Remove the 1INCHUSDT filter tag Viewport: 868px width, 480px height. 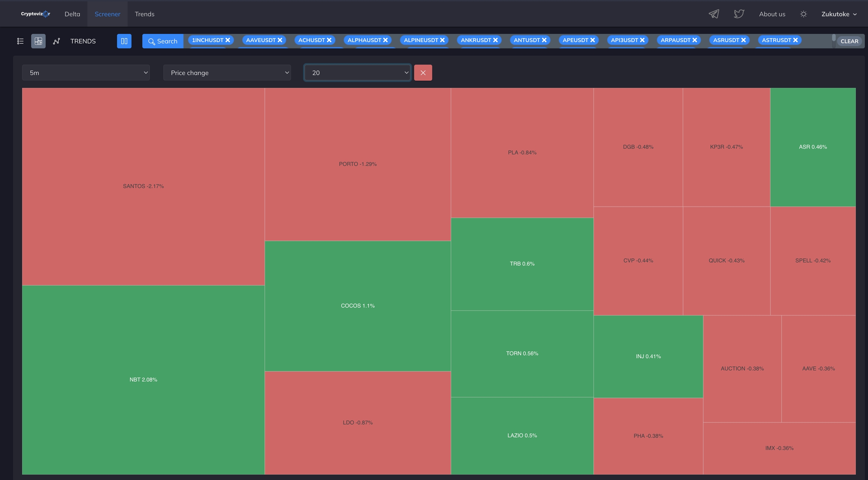[228, 40]
